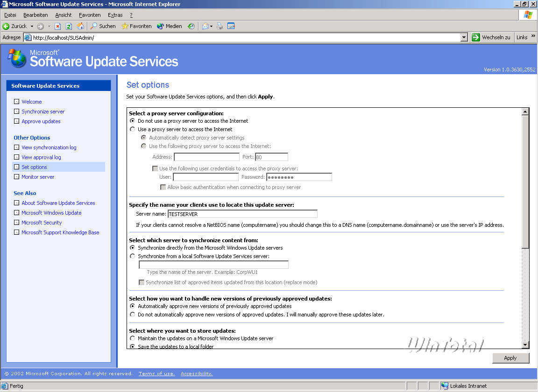
Task: Open the Favoriten toolbar button
Action: coord(136,26)
